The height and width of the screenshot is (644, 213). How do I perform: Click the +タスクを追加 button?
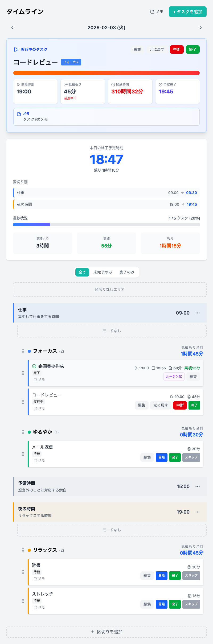pos(187,12)
